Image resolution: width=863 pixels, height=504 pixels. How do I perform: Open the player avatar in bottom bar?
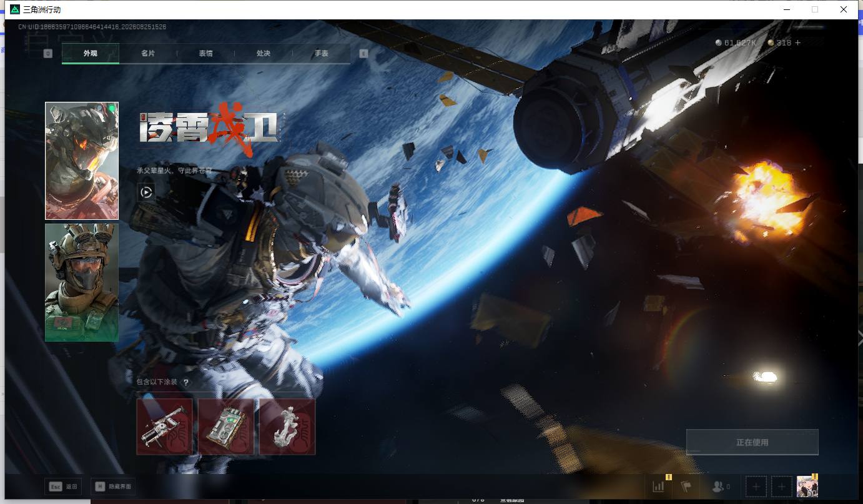point(807,487)
